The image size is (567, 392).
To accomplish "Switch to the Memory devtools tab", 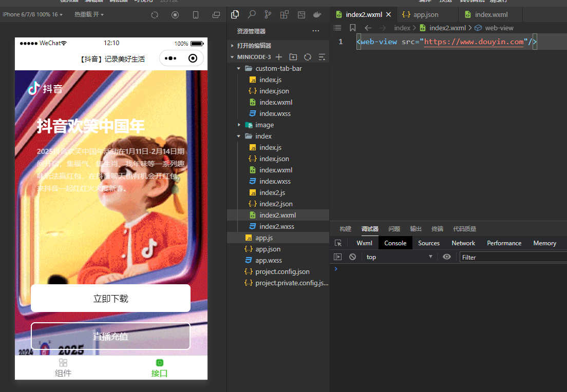I will coord(544,243).
